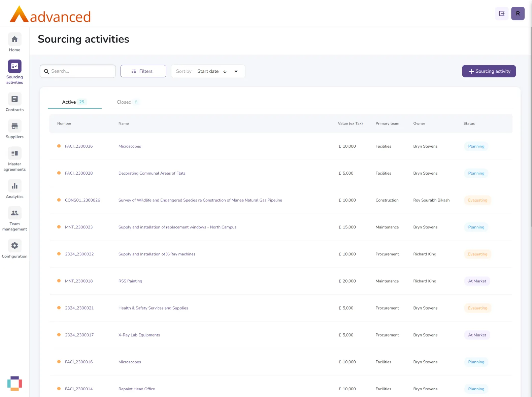Open the RSS Painting activity
Screen dimensions: 532x397
click(x=130, y=281)
